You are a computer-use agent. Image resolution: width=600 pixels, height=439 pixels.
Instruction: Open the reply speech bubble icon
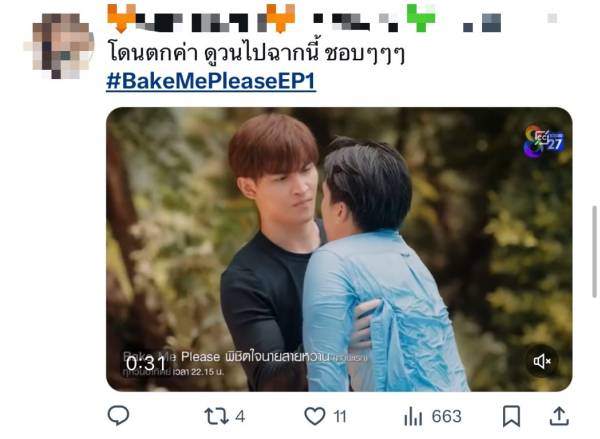(118, 415)
